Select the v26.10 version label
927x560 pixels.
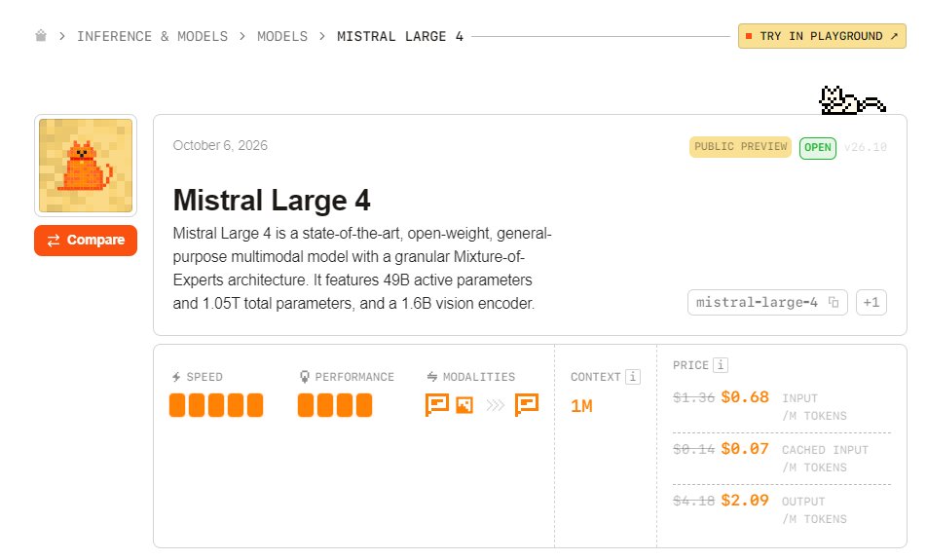click(866, 147)
